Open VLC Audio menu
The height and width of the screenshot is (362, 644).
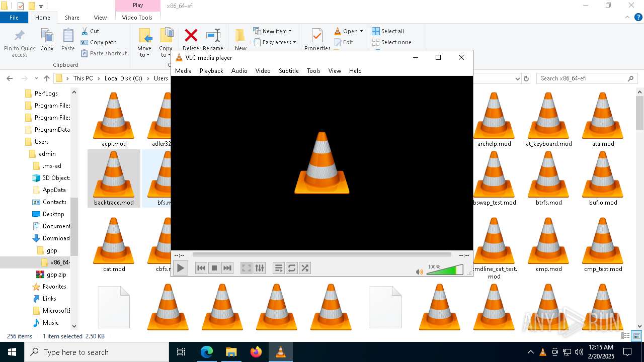pos(239,71)
